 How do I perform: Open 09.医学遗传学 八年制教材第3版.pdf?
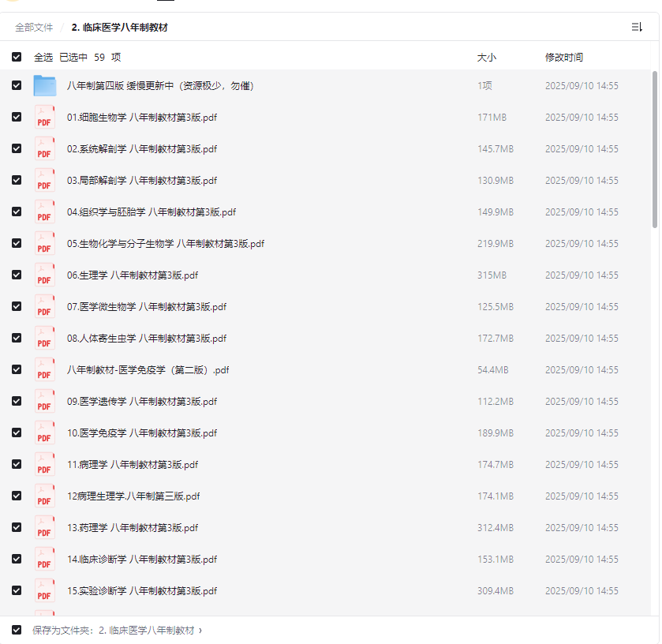click(x=142, y=402)
